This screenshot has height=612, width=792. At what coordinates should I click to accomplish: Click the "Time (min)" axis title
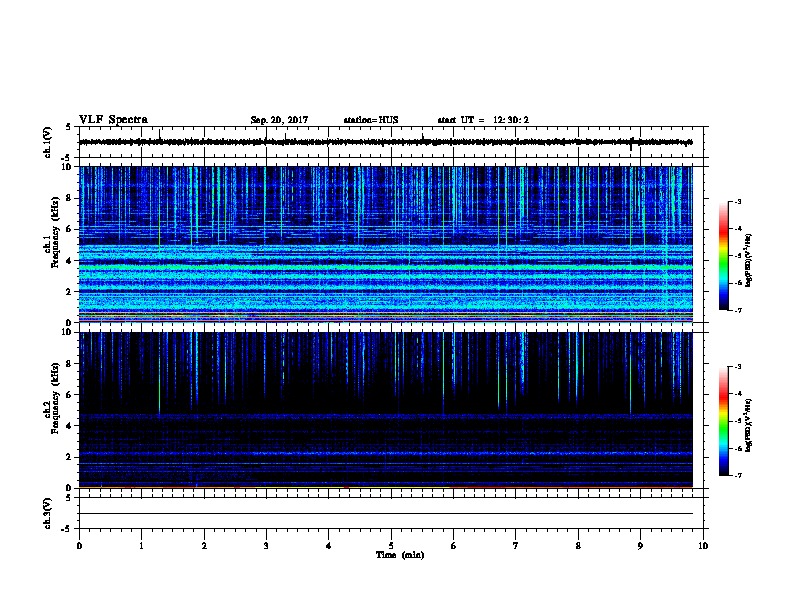pyautogui.click(x=400, y=555)
